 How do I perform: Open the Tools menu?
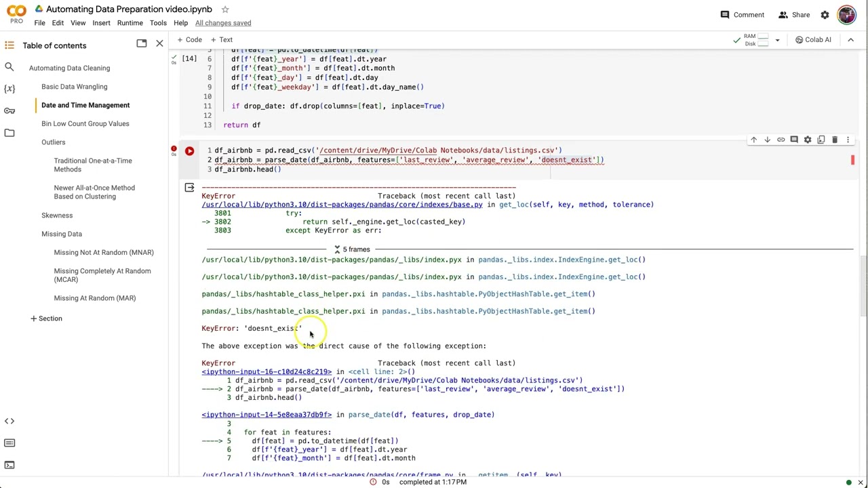[158, 23]
